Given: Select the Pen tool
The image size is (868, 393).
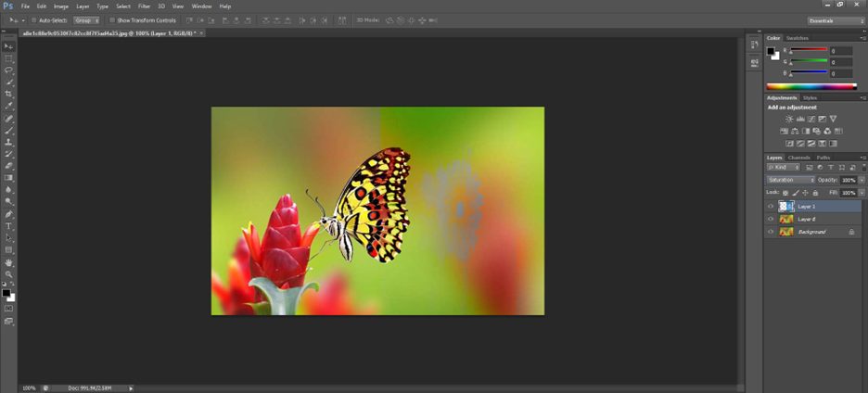Looking at the screenshot, I should point(9,214).
